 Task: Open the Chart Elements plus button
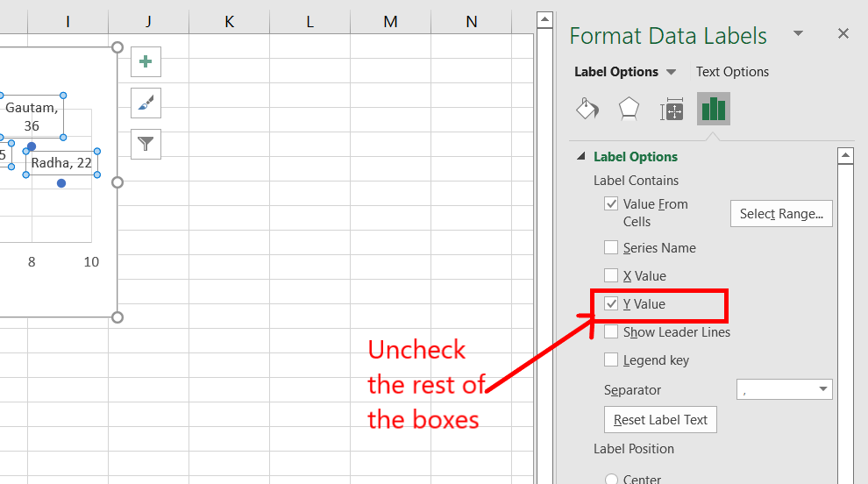(x=146, y=61)
